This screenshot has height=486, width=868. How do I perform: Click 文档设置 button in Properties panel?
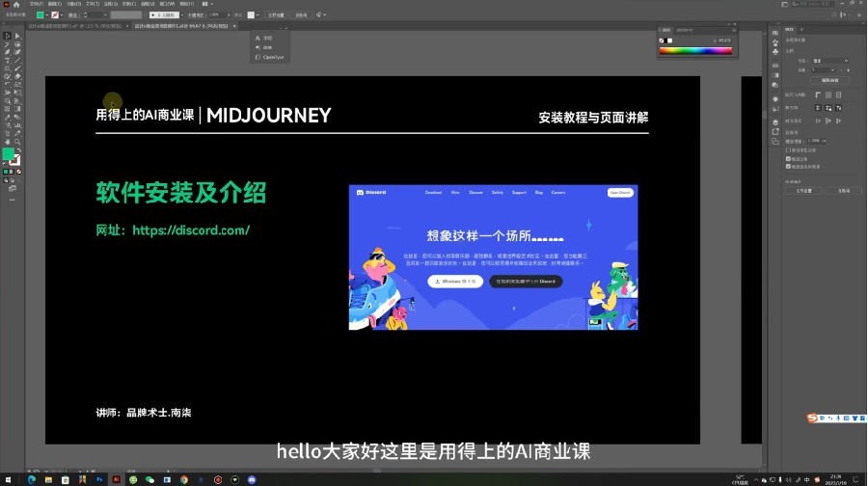click(803, 190)
